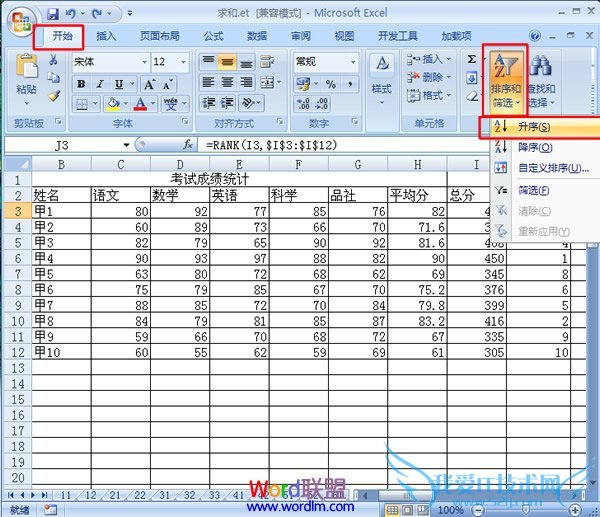Increase indent
The height and width of the screenshot is (517, 600).
coord(227,103)
